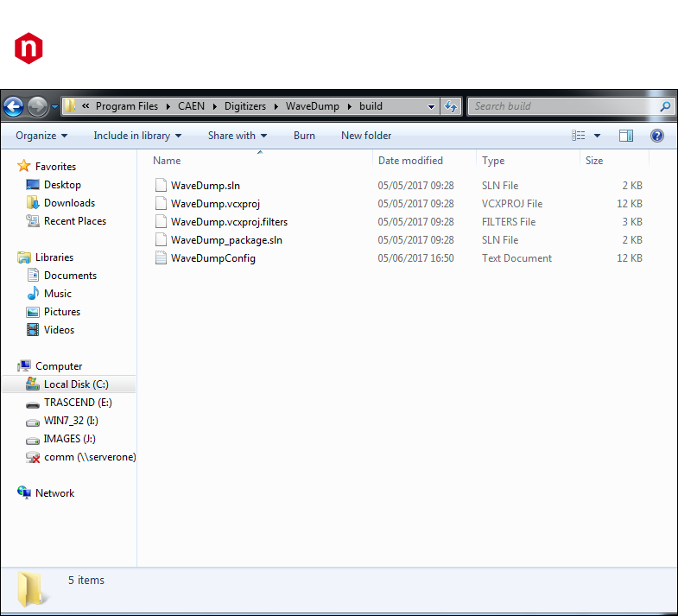This screenshot has width=678, height=616.
Task: Open the Include in library menu
Action: pyautogui.click(x=137, y=136)
